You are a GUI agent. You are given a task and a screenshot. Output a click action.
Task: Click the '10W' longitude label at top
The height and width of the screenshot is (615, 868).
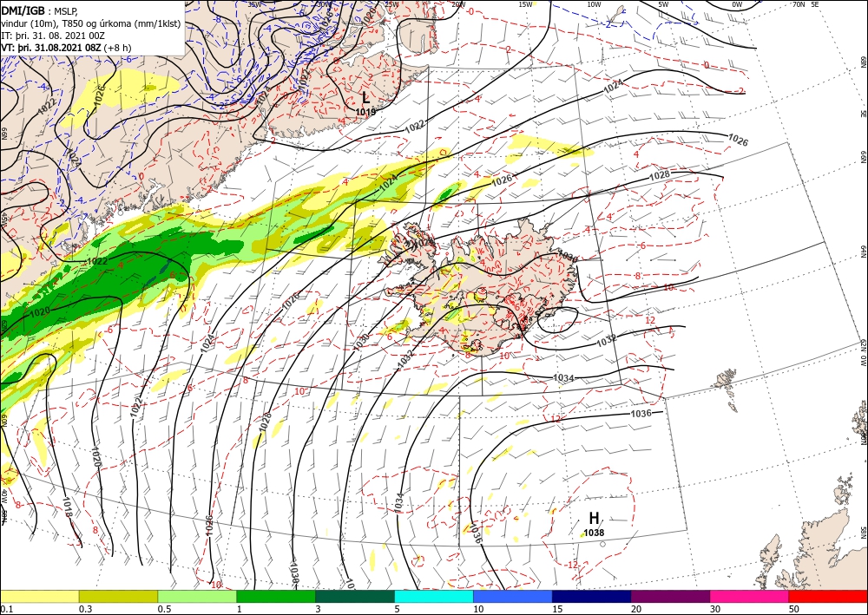[x=595, y=4]
